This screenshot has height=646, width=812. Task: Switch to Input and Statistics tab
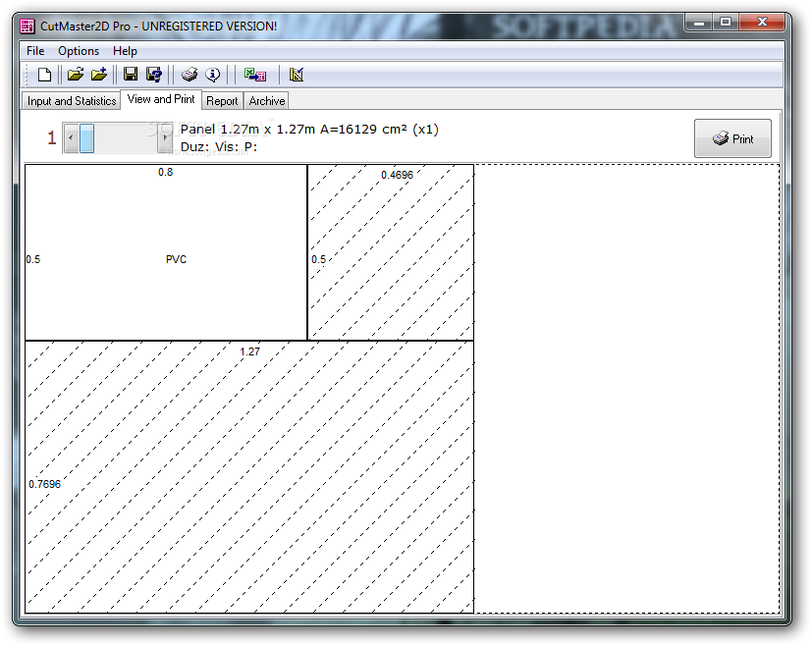pos(72,101)
